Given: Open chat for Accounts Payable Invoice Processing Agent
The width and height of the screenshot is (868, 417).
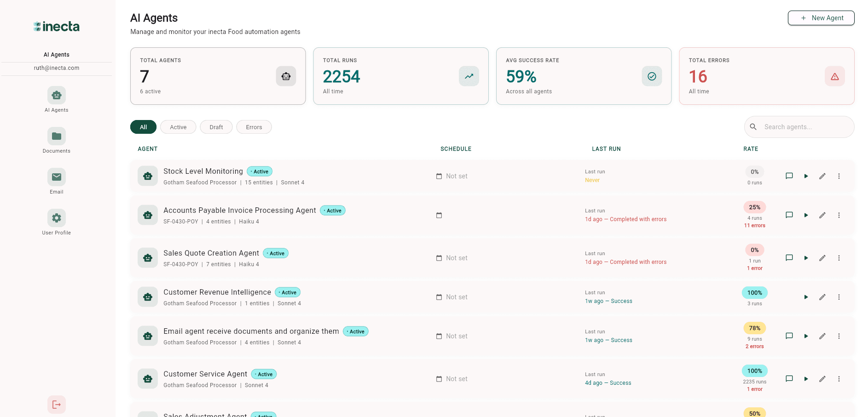Looking at the screenshot, I should [789, 215].
